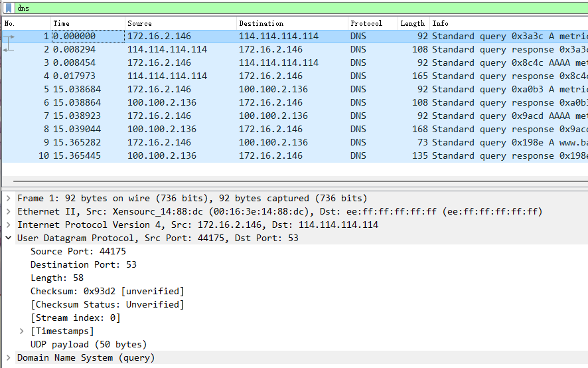This screenshot has height=368, width=588.
Task: Select packet 6 from 100.100.2.136
Action: point(265,102)
